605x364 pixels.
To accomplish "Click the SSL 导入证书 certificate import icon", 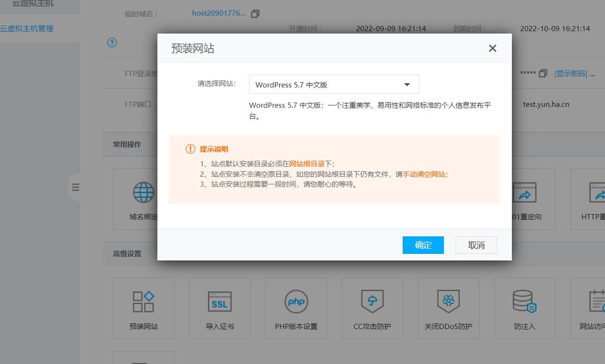I will 220,308.
